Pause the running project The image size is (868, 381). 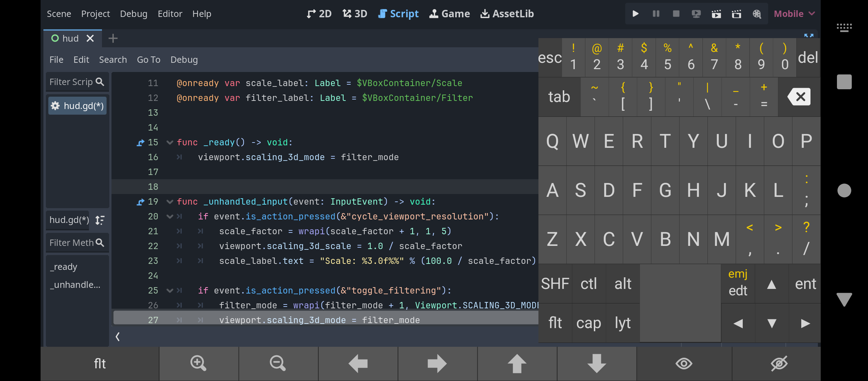coord(656,14)
